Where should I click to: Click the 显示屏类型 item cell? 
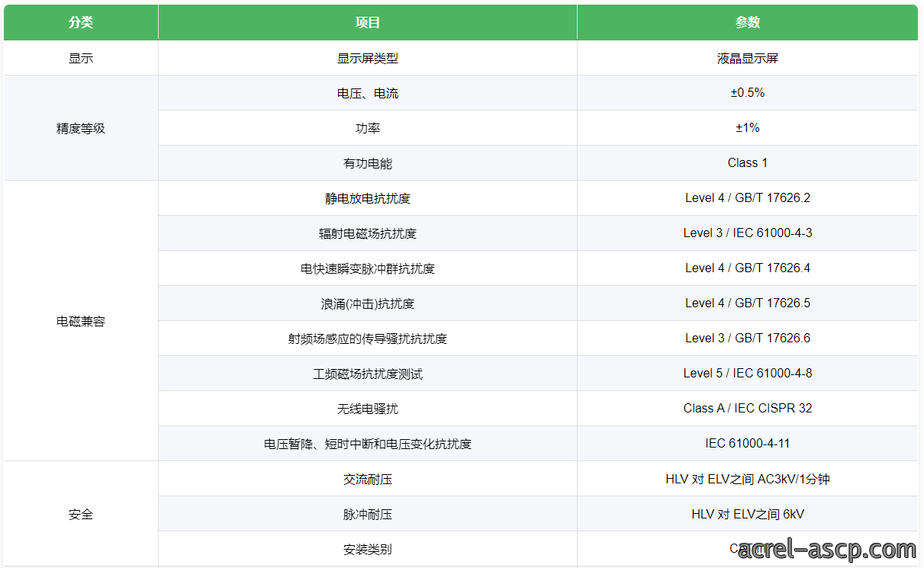click(x=368, y=58)
